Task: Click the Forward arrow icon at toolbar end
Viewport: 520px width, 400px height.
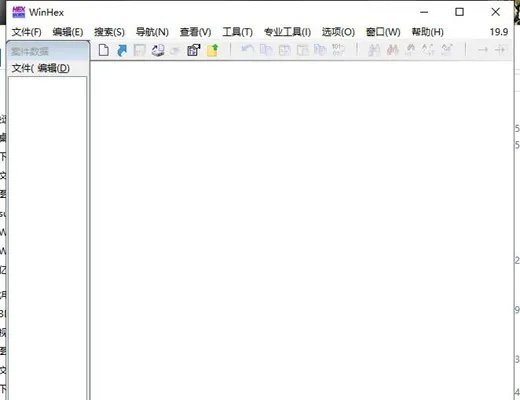Action: (500, 50)
